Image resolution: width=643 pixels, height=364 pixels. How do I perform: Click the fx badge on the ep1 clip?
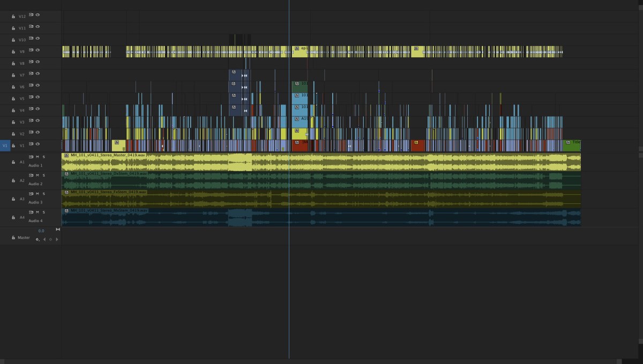coord(297,48)
